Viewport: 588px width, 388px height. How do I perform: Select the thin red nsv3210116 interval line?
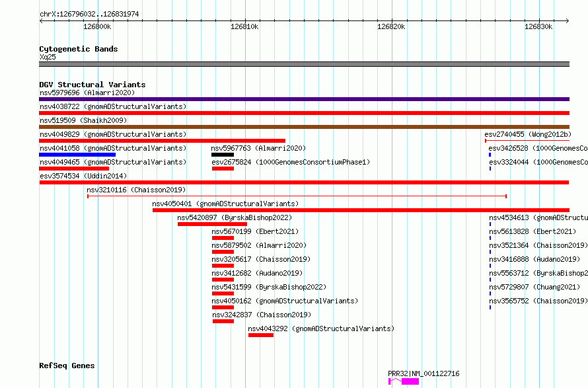(297, 196)
